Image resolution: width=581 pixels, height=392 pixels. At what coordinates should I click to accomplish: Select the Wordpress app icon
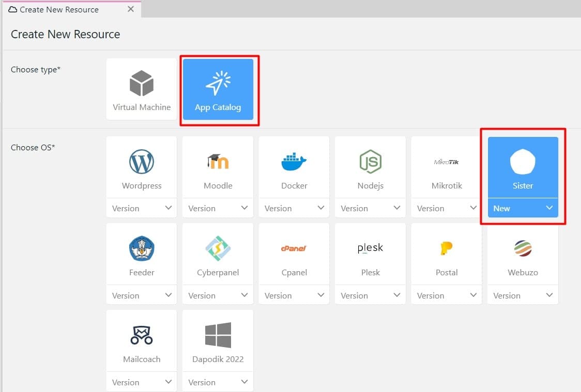[x=142, y=162]
